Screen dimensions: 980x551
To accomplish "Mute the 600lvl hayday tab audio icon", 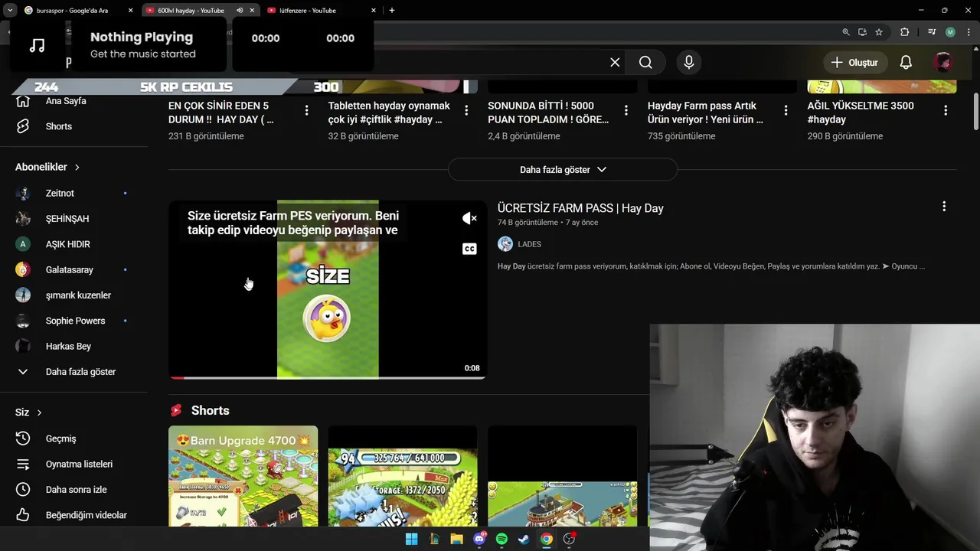I will 240,11.
